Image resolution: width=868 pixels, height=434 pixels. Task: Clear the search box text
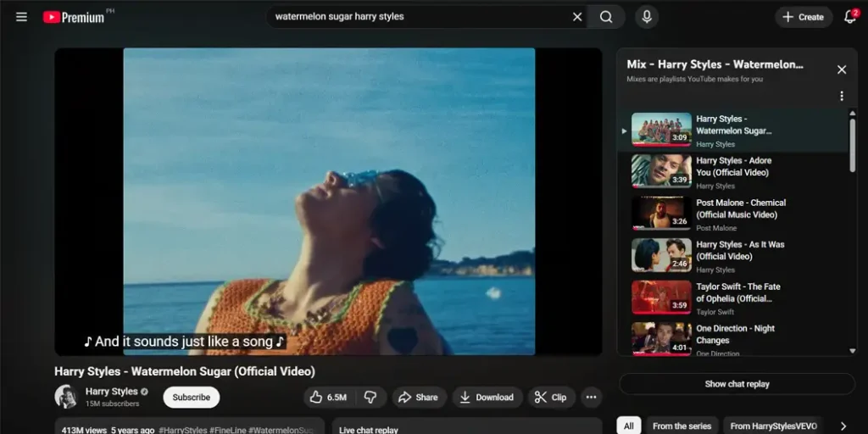(576, 17)
